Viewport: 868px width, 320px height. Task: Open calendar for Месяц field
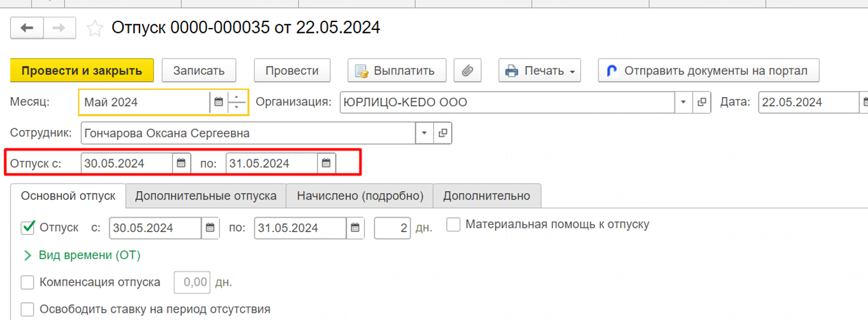click(218, 103)
